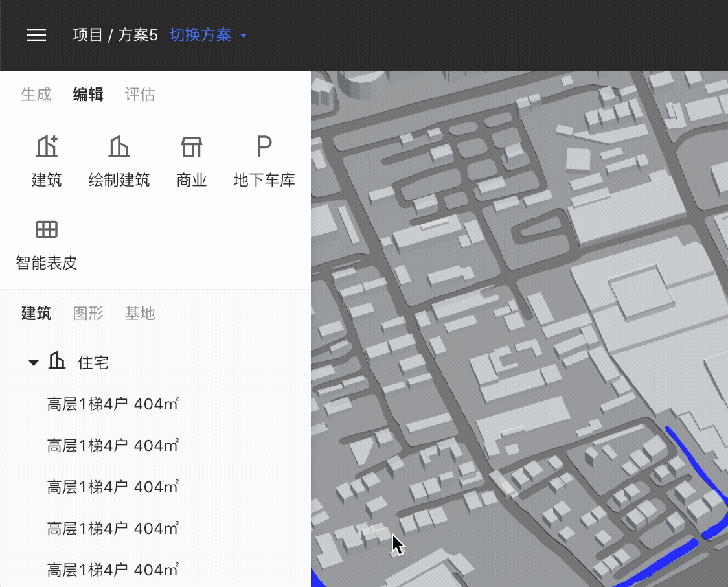Open the 切换方案 scheme dropdown
Screen dimensions: 728x587
point(199,36)
